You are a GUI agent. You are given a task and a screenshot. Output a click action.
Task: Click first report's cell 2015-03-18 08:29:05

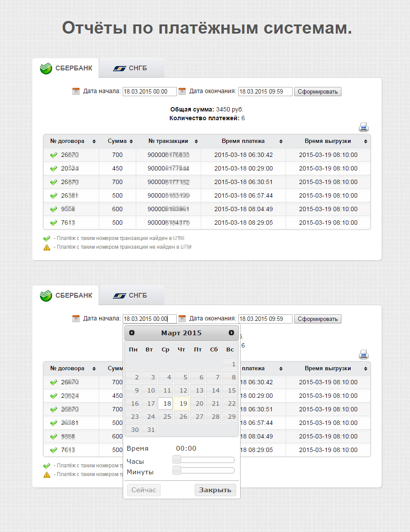[244, 223]
